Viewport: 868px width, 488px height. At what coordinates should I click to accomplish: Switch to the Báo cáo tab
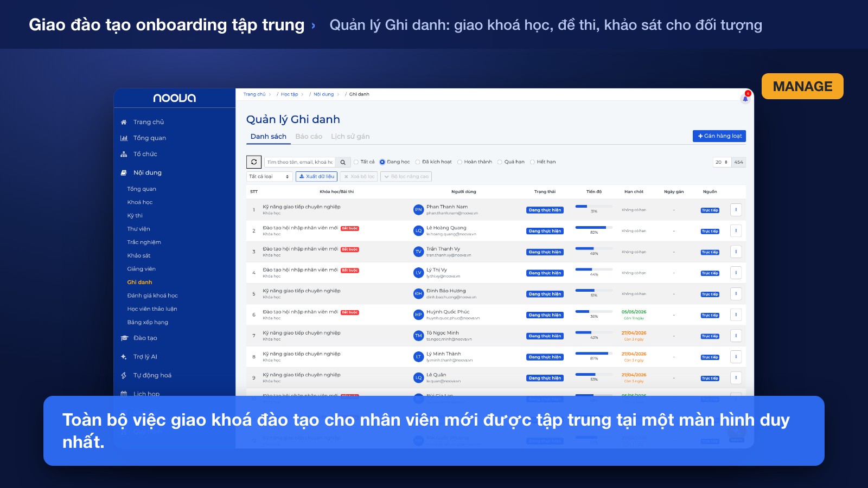[x=309, y=136]
